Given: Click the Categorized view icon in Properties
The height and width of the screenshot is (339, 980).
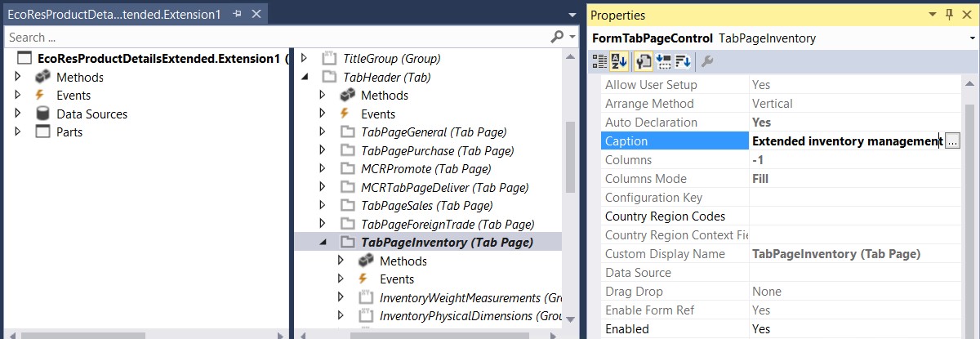Looking at the screenshot, I should tap(599, 61).
